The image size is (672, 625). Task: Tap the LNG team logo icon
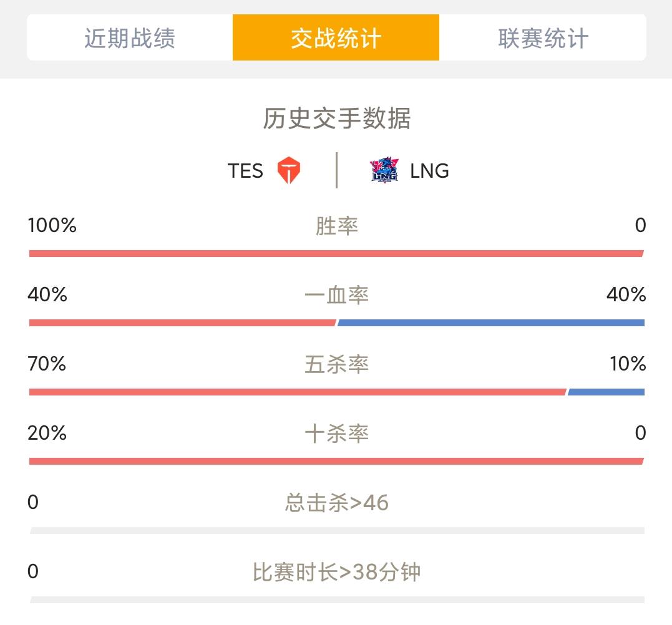[384, 170]
